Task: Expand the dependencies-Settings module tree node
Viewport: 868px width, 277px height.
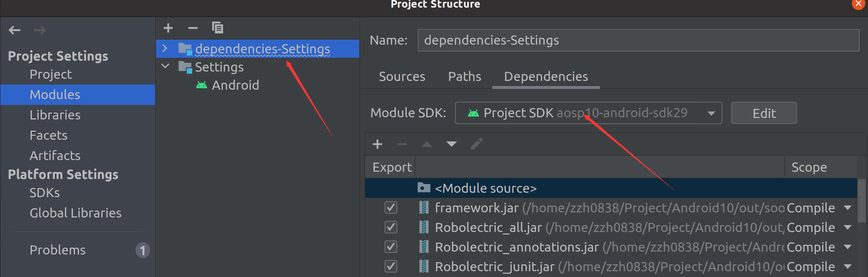Action: (x=165, y=48)
